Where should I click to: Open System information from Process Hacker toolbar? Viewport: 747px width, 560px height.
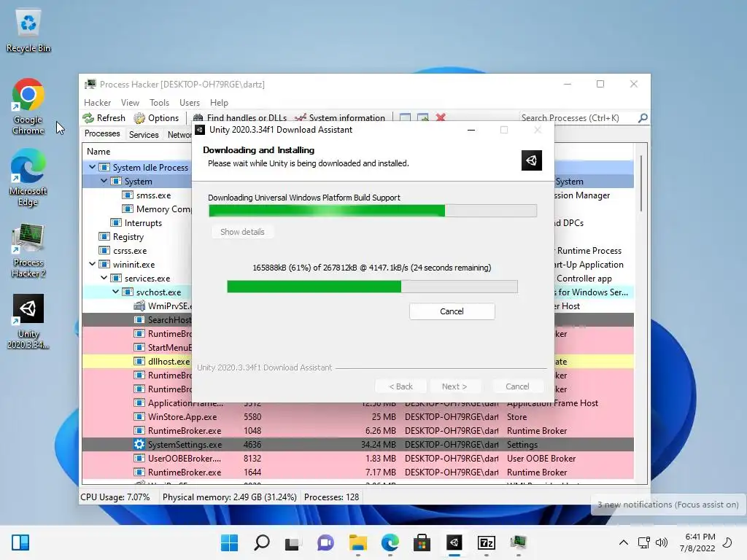coord(340,117)
